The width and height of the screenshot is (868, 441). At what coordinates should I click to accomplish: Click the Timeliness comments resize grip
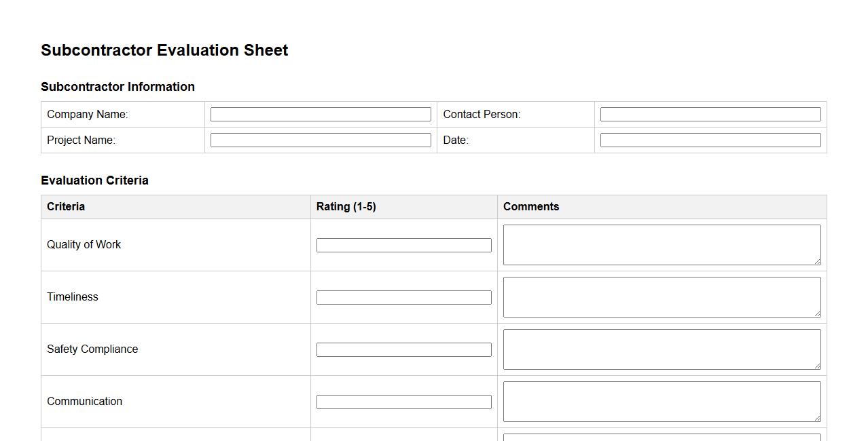pos(818,313)
